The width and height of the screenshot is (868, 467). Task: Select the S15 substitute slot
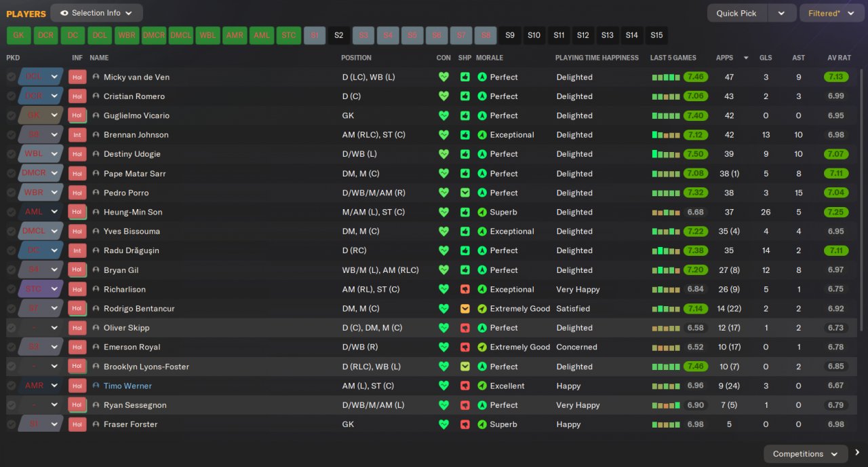click(656, 35)
